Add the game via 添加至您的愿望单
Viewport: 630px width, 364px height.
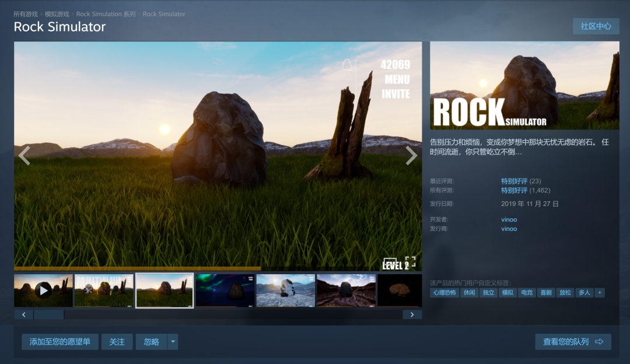(x=60, y=342)
